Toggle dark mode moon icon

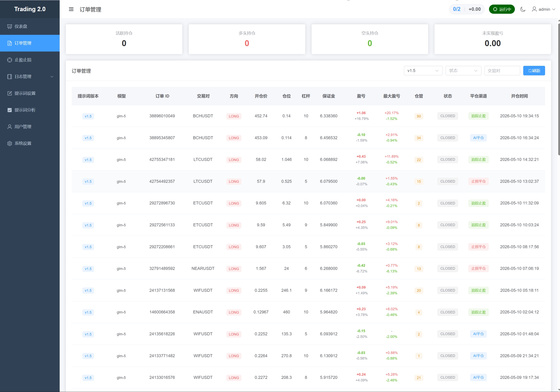[523, 9]
